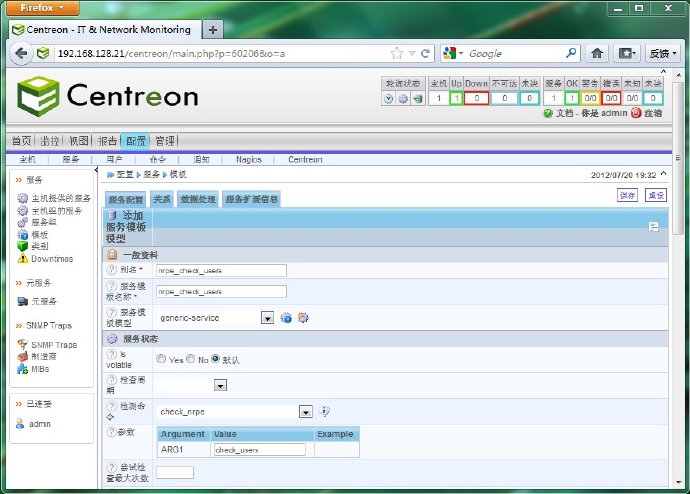Switch to the 数据处理 tab
The image size is (690, 494).
point(198,199)
